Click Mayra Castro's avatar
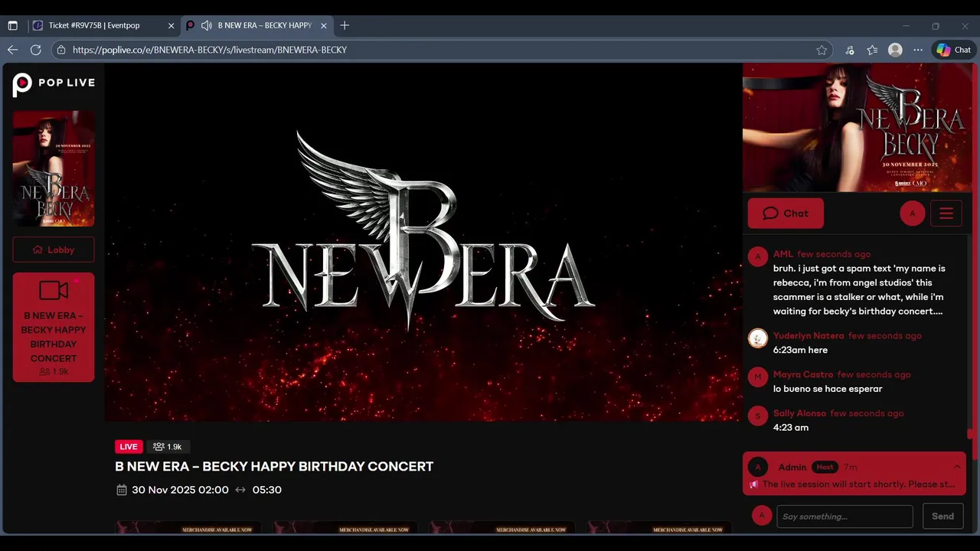 coord(758,377)
